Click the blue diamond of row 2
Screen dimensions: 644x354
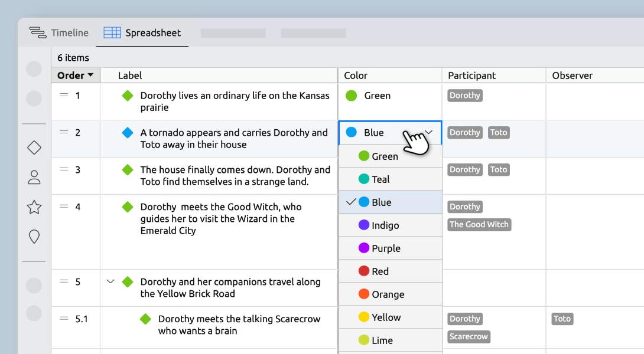[x=128, y=133]
